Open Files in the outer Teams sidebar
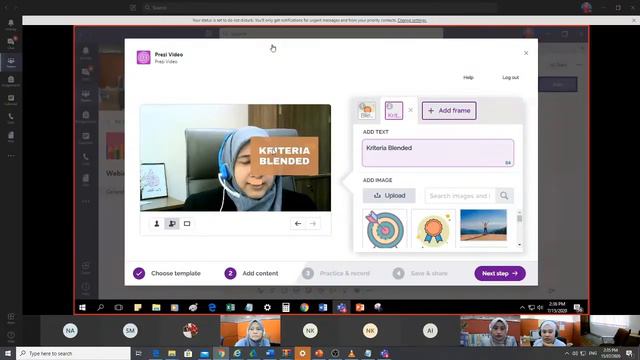 11,137
